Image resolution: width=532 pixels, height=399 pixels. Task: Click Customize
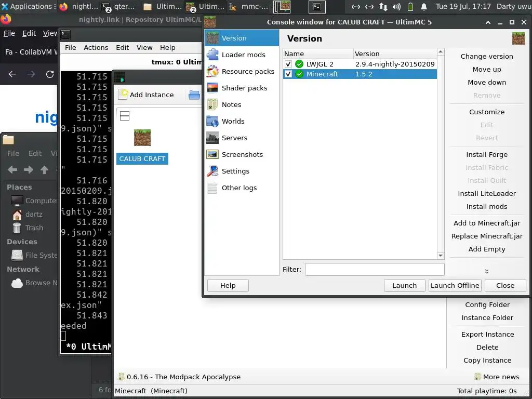coord(487,112)
